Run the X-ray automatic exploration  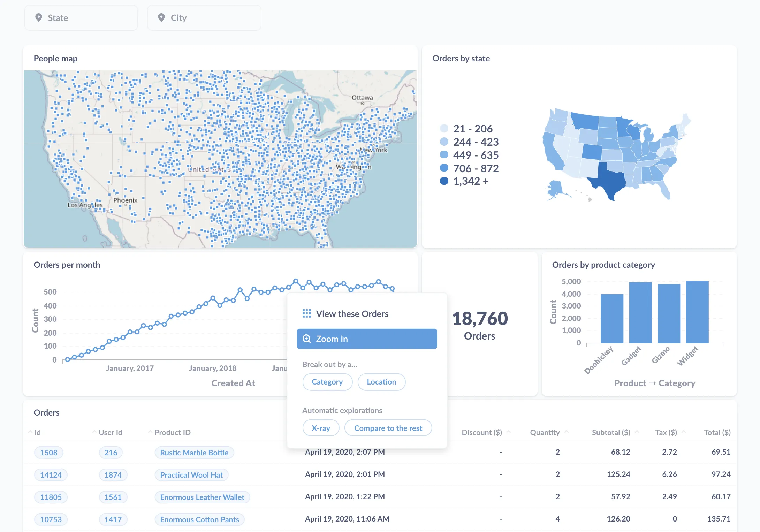[x=320, y=428]
